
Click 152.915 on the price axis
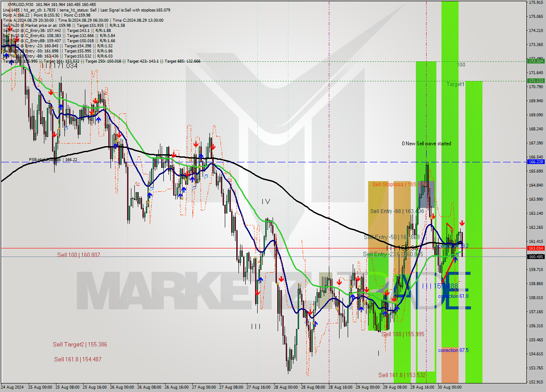click(536, 382)
